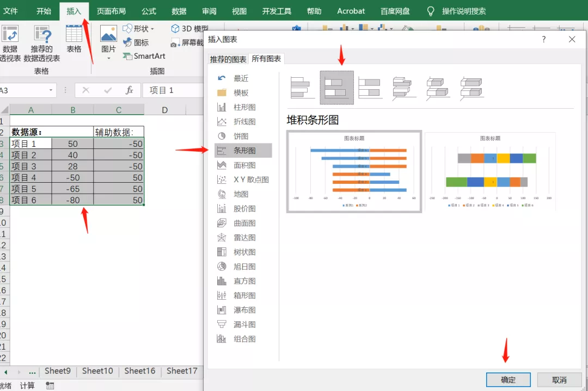Switch to the 推荐的图表 tab
588x391 pixels.
(228, 59)
